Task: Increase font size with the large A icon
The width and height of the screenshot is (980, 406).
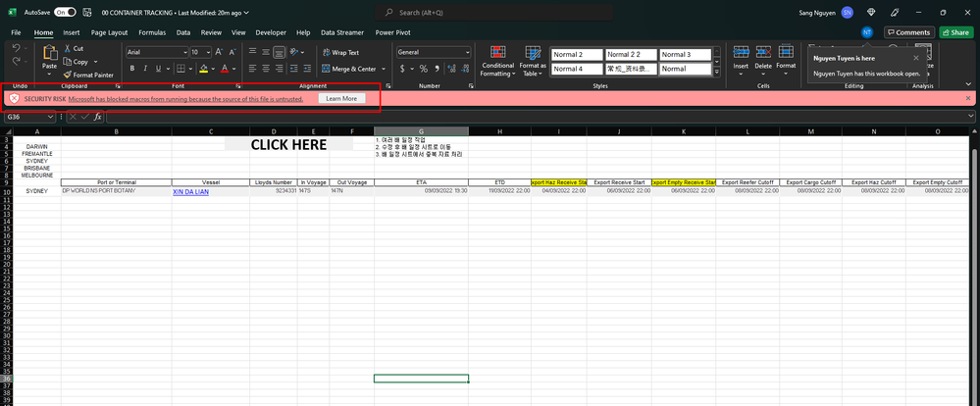Action: pyautogui.click(x=220, y=53)
